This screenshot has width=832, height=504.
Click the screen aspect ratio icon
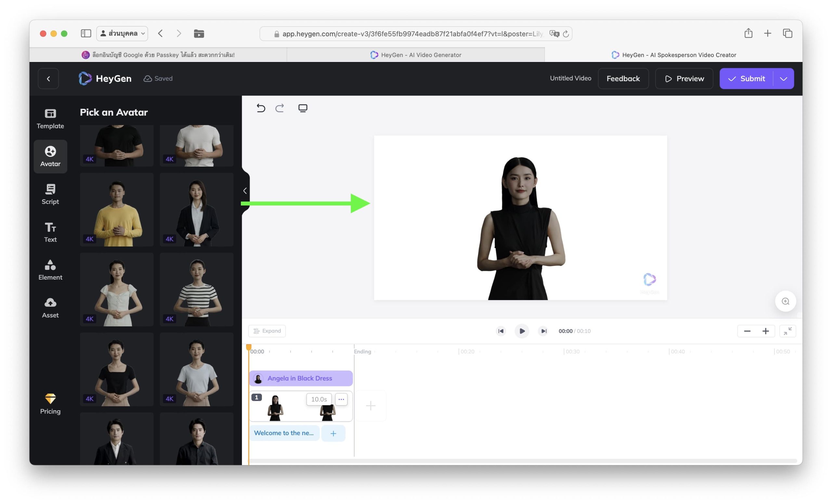pyautogui.click(x=303, y=108)
